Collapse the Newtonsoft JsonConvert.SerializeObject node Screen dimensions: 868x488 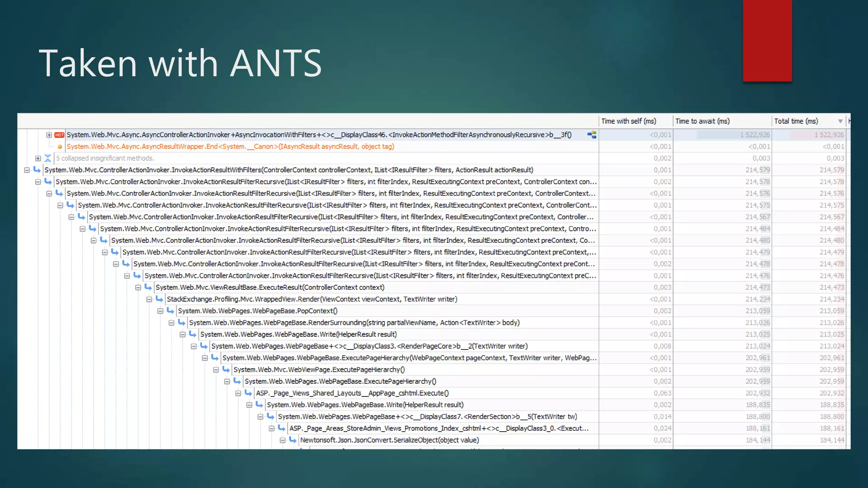click(x=282, y=440)
